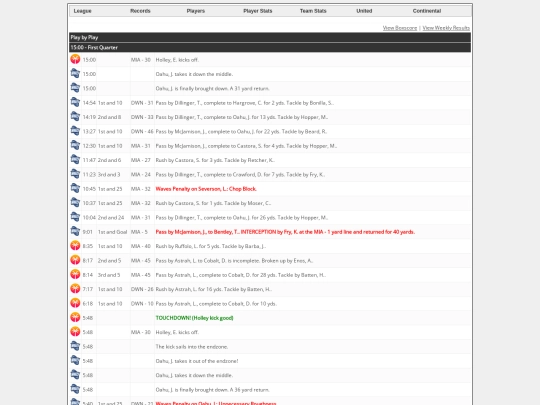Click team logo on the 9:01 interception row

click(75, 231)
